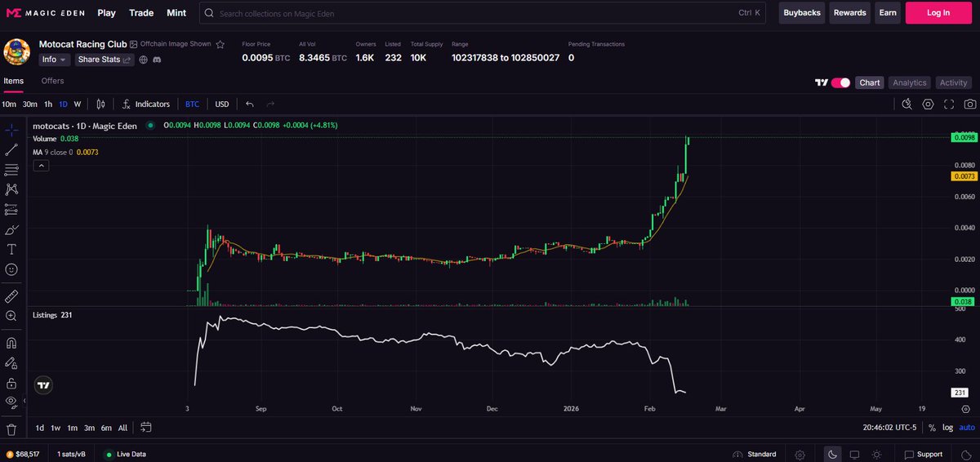Click the Motocat Racing Club avatar
Screen dimensions: 980x462
pyautogui.click(x=17, y=51)
